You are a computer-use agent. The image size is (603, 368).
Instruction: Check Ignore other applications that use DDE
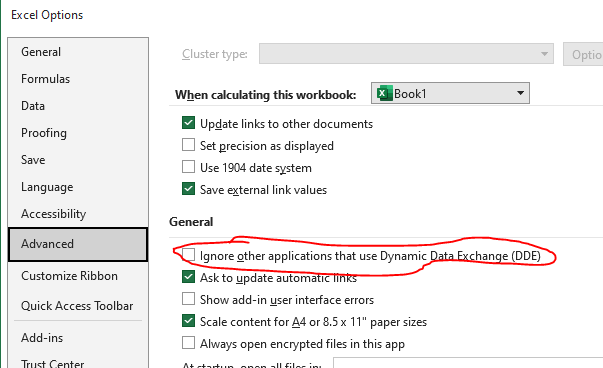point(188,255)
